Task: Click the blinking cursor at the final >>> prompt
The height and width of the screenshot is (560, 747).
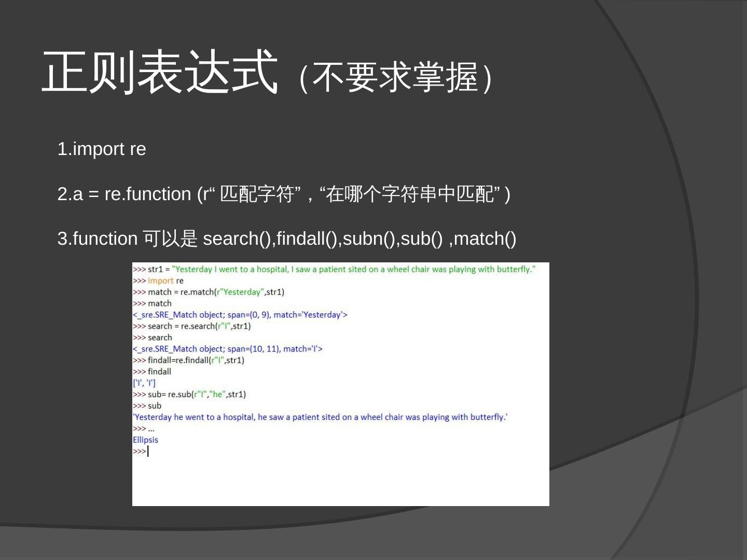Action: click(x=148, y=451)
